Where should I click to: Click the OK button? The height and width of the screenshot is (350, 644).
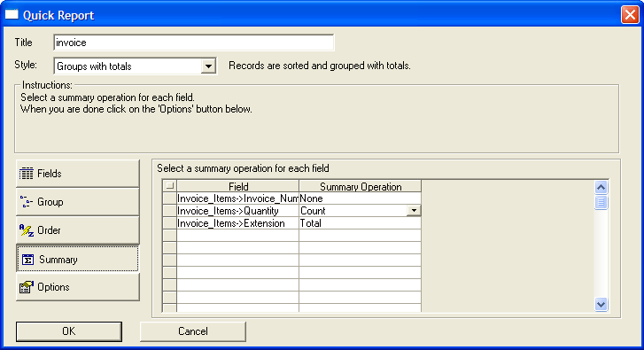click(x=69, y=331)
